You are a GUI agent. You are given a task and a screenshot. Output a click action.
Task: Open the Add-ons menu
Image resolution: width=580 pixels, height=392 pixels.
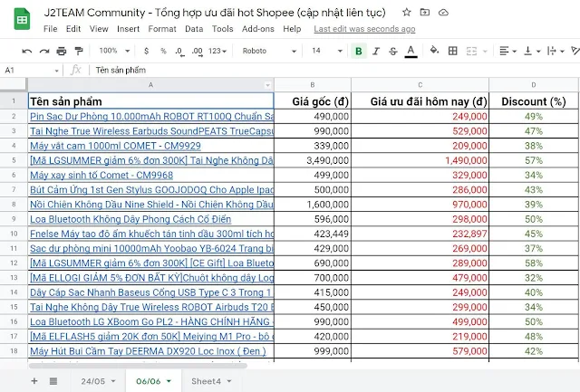pos(257,29)
